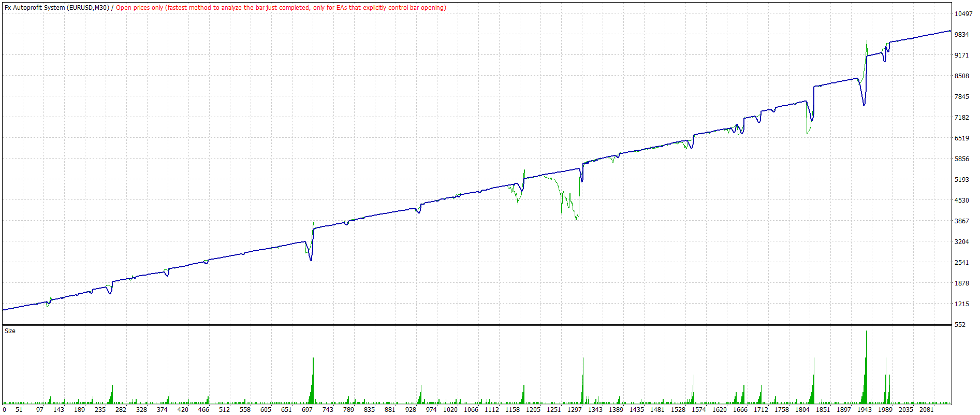Click y-axis value 9834
This screenshot has height=415, width=980.
[x=962, y=35]
